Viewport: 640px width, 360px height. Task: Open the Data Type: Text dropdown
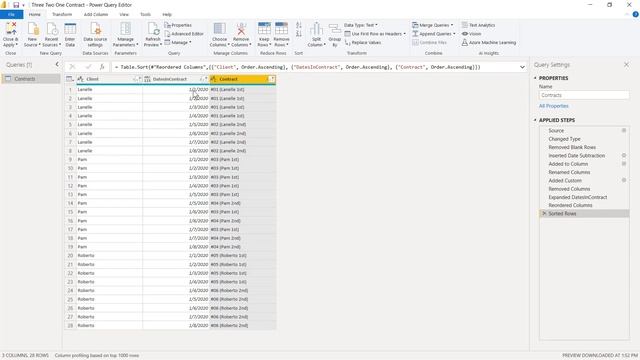pyautogui.click(x=361, y=25)
